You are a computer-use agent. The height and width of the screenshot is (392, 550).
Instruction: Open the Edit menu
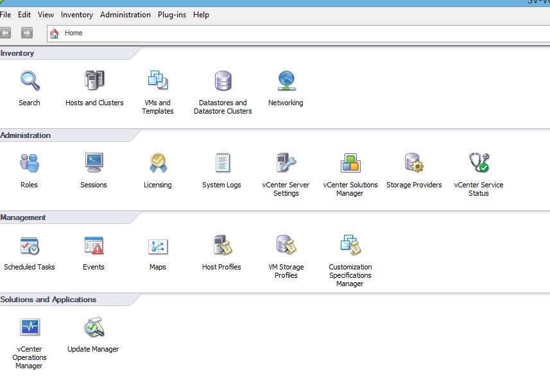[x=24, y=15]
